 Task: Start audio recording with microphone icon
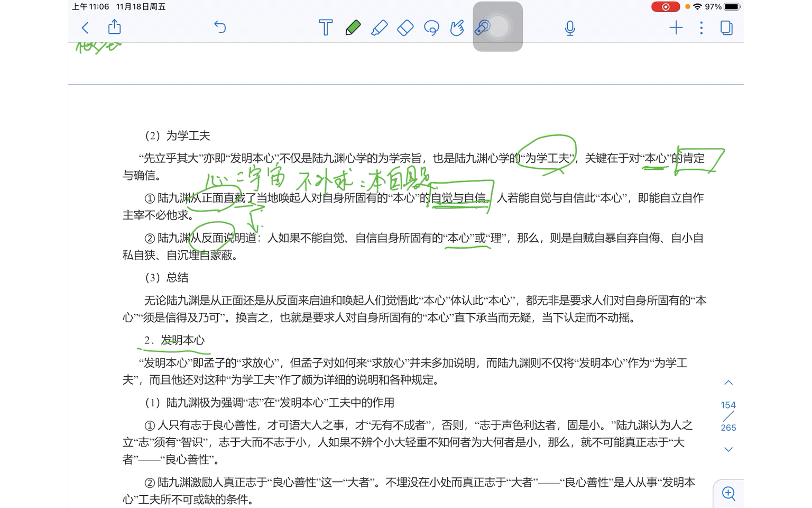click(x=570, y=28)
